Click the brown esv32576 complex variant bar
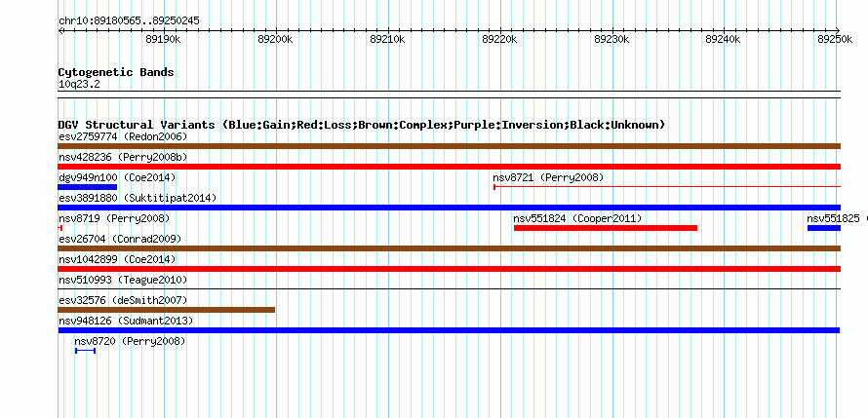This screenshot has width=868, height=418. (x=166, y=310)
